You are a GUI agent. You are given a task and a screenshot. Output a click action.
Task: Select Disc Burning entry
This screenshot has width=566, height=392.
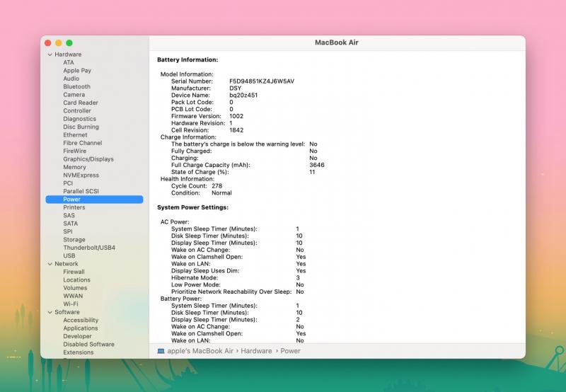(81, 127)
